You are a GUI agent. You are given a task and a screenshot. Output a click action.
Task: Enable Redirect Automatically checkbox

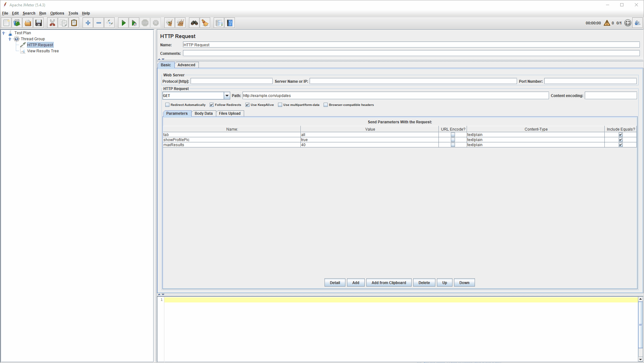click(167, 105)
